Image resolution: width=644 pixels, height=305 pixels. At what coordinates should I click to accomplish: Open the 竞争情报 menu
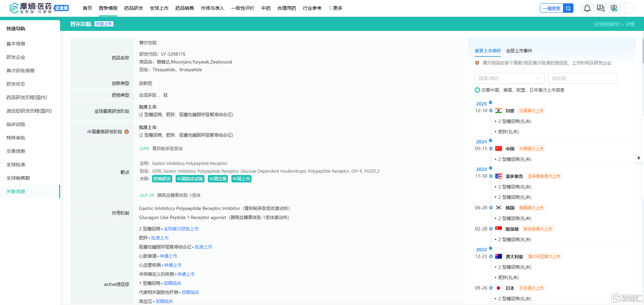pyautogui.click(x=108, y=8)
